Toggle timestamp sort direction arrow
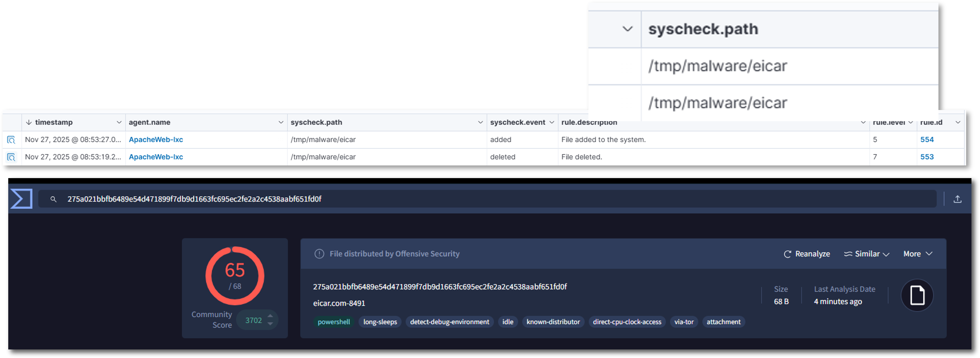The width and height of the screenshot is (980, 358). tap(29, 122)
